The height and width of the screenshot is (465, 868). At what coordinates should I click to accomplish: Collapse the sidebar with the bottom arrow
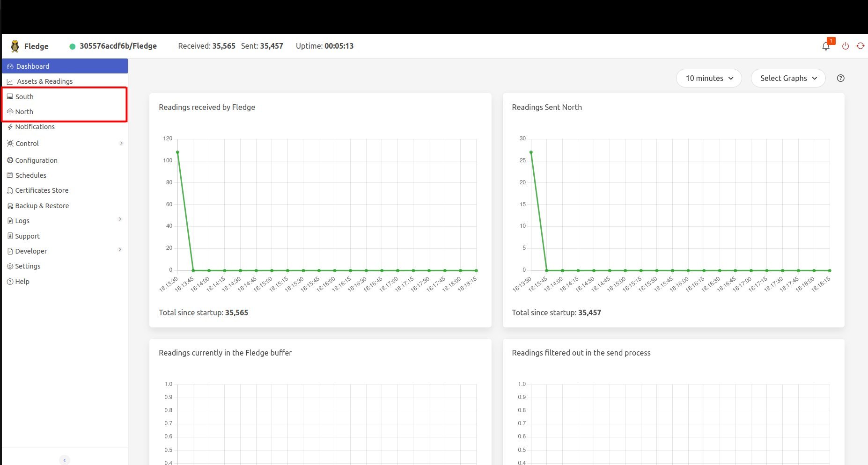point(65,460)
